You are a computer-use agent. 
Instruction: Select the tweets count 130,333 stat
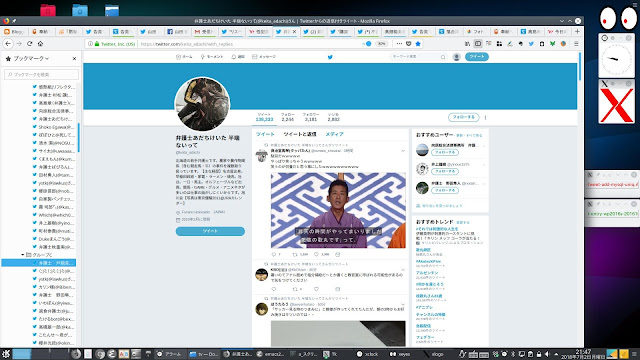coord(264,117)
